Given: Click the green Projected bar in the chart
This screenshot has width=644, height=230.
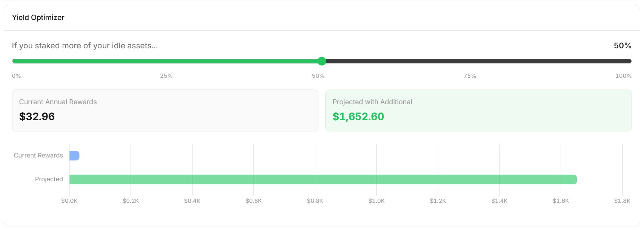Looking at the screenshot, I should tap(323, 179).
